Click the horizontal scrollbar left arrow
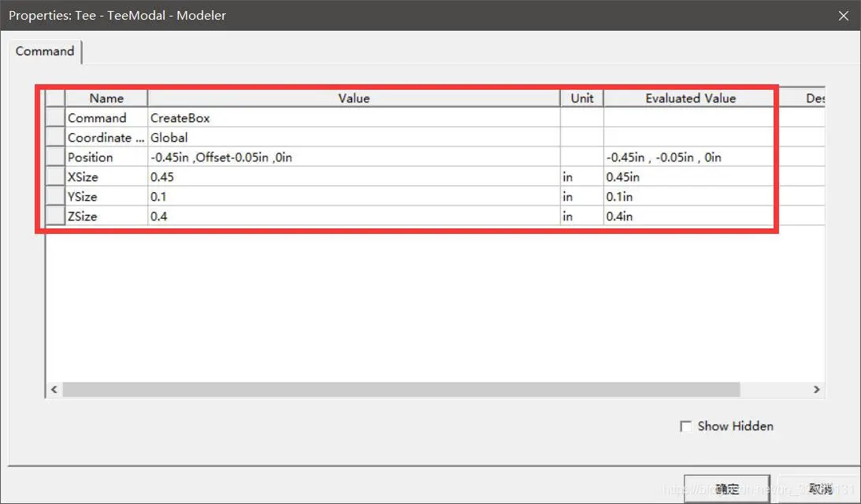This screenshot has height=504, width=861. [54, 389]
